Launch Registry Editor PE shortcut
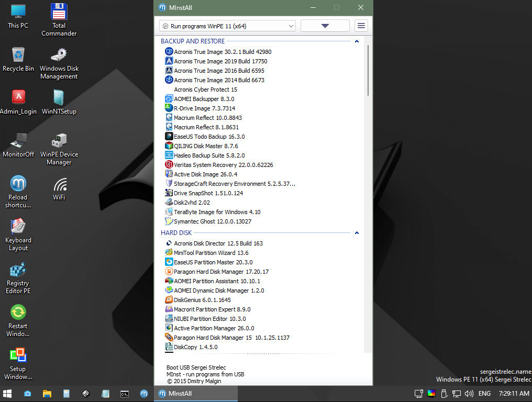Image resolution: width=532 pixels, height=402 pixels. pyautogui.click(x=18, y=278)
